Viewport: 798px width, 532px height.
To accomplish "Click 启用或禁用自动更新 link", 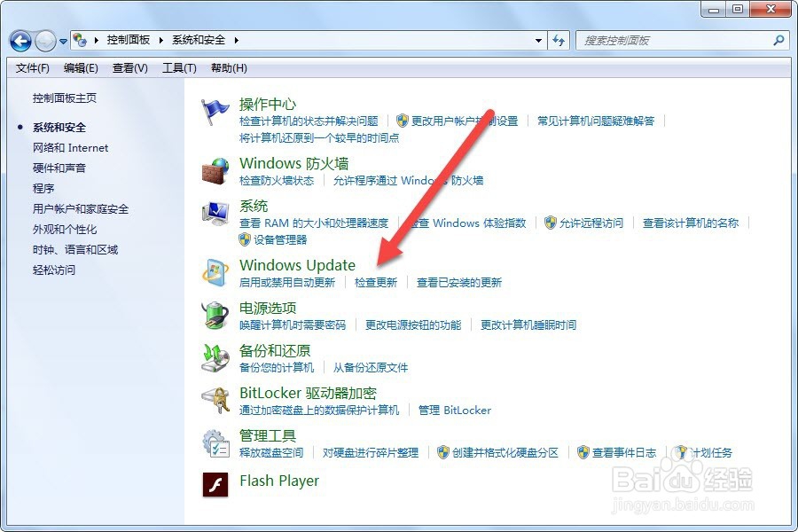I will tap(287, 283).
